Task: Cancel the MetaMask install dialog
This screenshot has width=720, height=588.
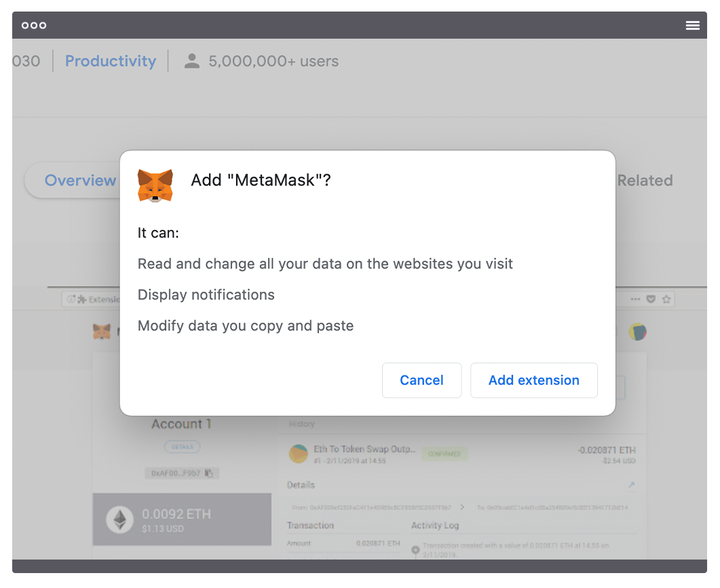Action: pyautogui.click(x=421, y=380)
